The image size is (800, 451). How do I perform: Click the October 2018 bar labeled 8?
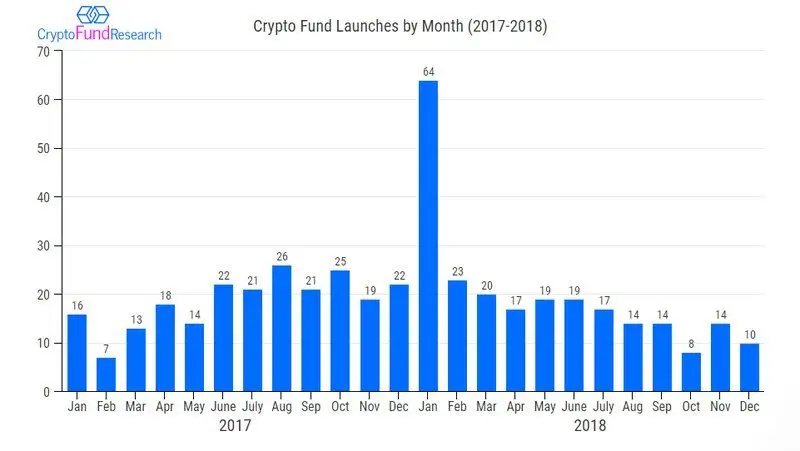click(691, 372)
